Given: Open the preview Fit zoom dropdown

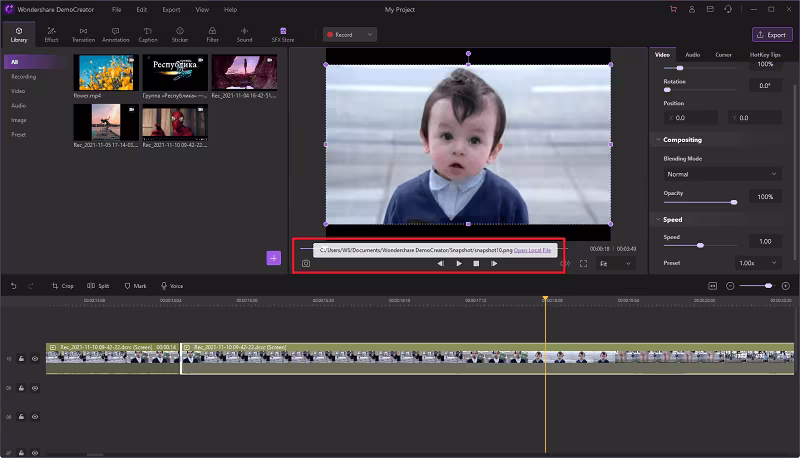Looking at the screenshot, I should coord(615,264).
